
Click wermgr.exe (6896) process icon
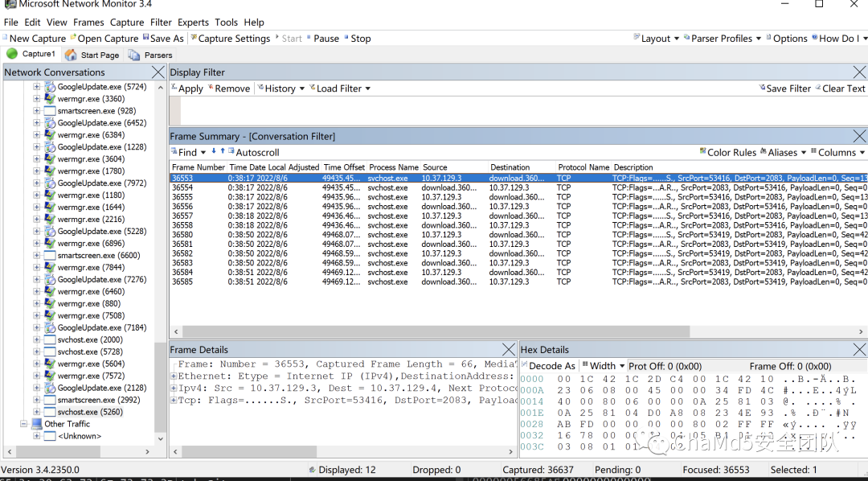(50, 243)
